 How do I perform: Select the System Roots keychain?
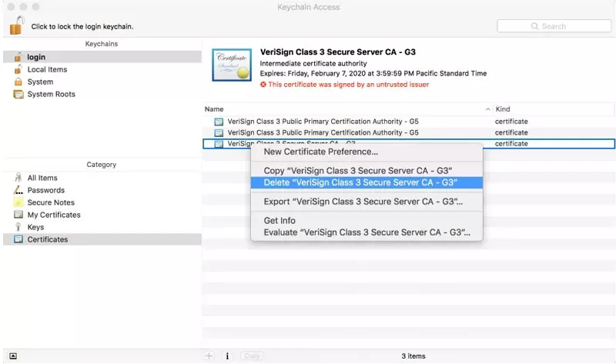click(x=51, y=94)
